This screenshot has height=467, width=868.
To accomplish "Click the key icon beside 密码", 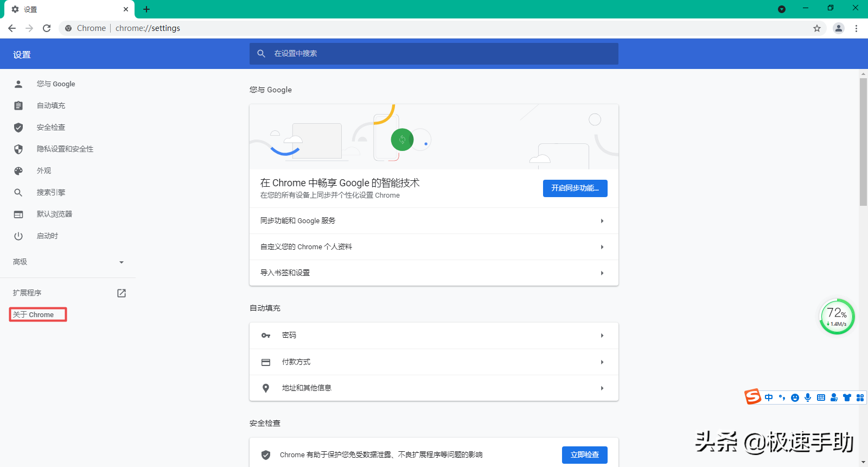I will click(x=266, y=336).
